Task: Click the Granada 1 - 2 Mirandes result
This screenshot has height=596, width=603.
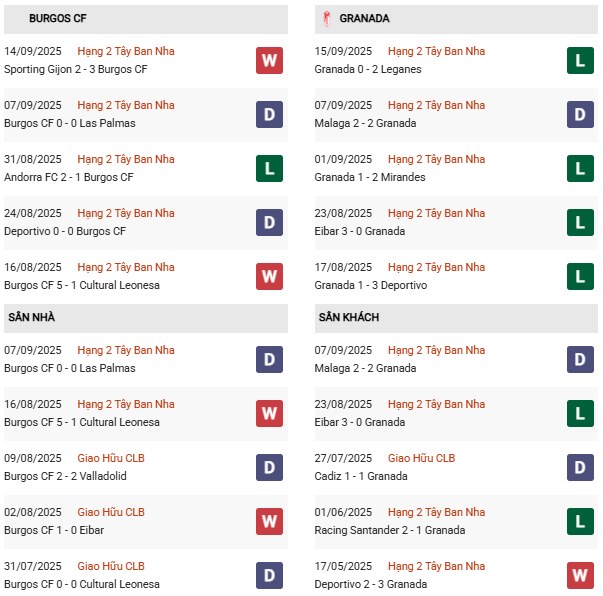Action: (370, 177)
